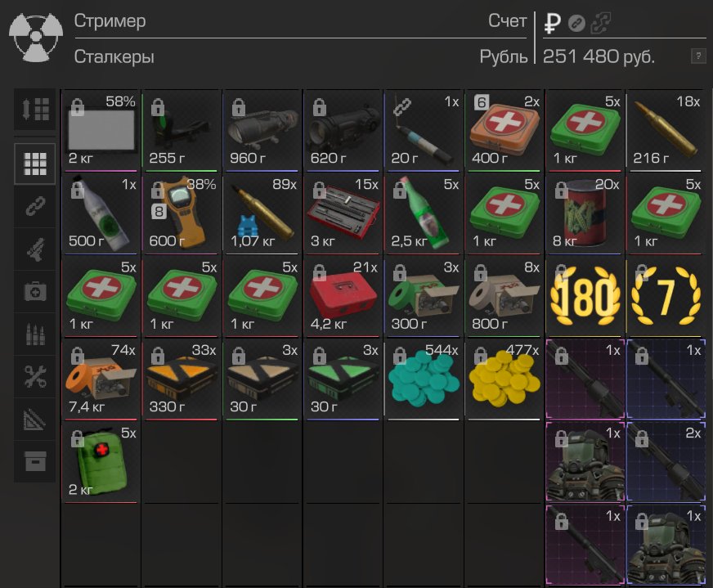
Task: Select the 180 laurel wreath badge
Action: [585, 297]
